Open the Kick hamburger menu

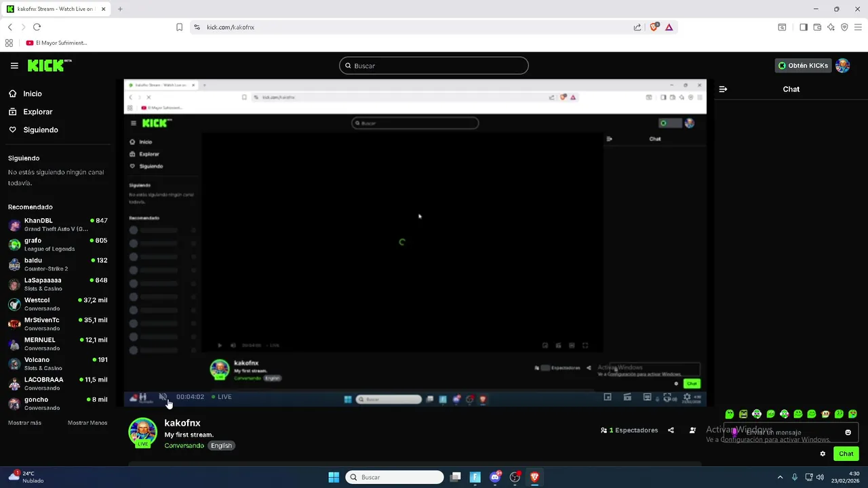(14, 66)
